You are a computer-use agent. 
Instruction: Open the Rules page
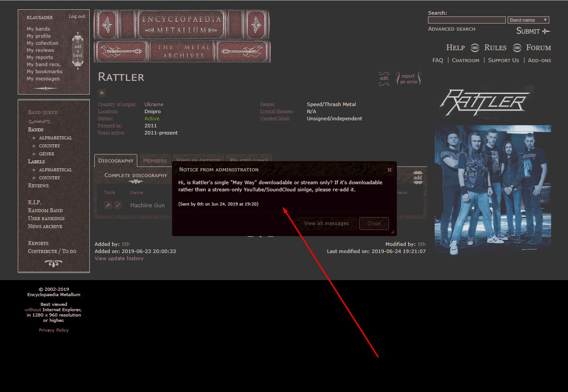pos(495,48)
